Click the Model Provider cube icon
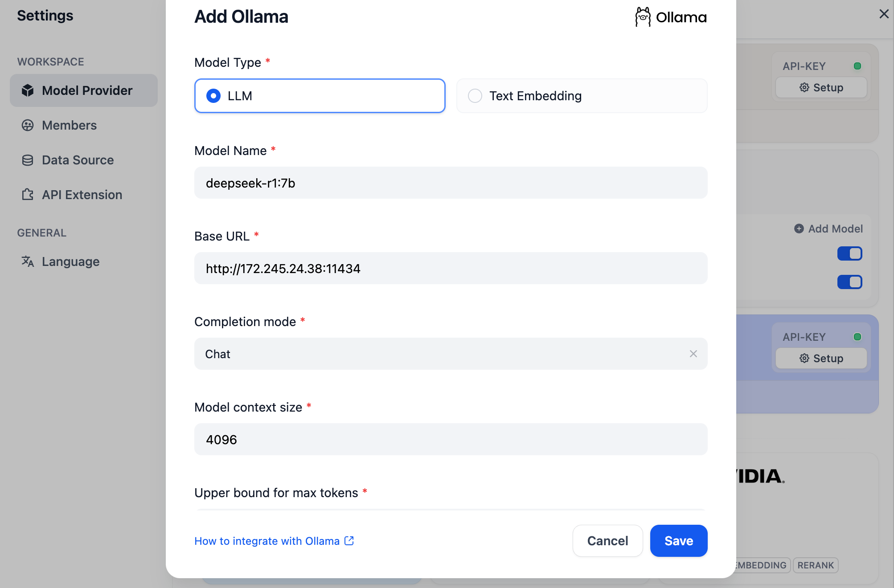 point(28,90)
